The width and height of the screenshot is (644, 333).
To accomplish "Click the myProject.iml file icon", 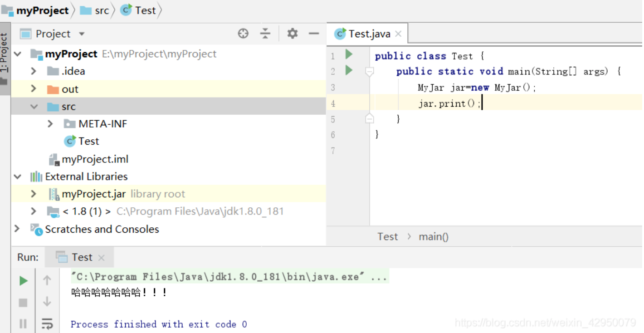I will click(x=54, y=159).
